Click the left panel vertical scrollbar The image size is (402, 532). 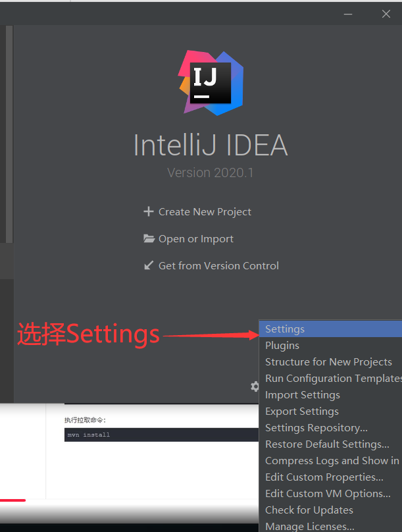9,134
